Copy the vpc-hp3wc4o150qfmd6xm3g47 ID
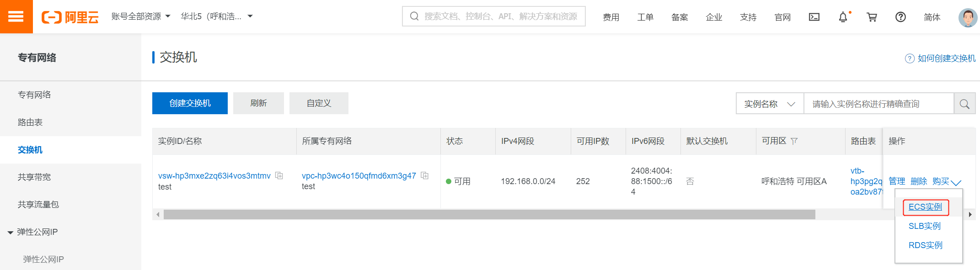 tap(424, 175)
